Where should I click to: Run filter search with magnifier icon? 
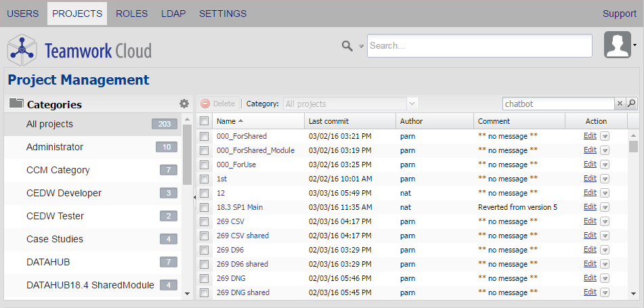point(632,104)
